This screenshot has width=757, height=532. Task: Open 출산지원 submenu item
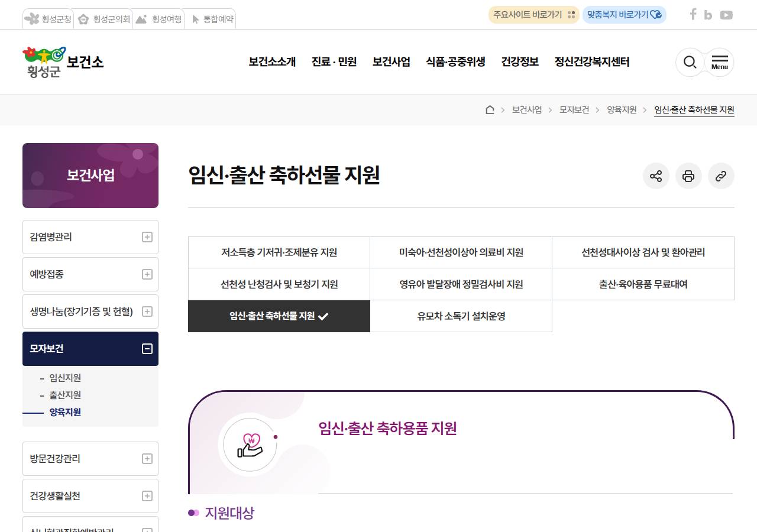65,395
